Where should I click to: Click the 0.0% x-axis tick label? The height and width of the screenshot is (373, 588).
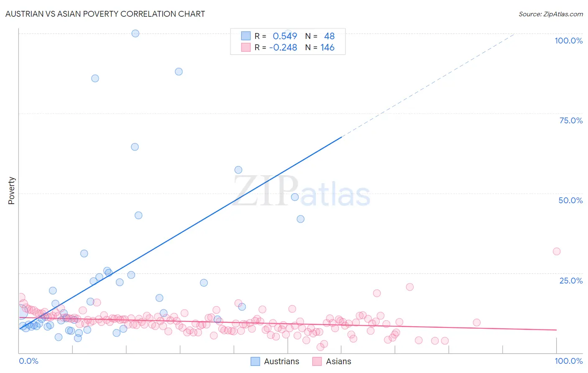pyautogui.click(x=28, y=361)
